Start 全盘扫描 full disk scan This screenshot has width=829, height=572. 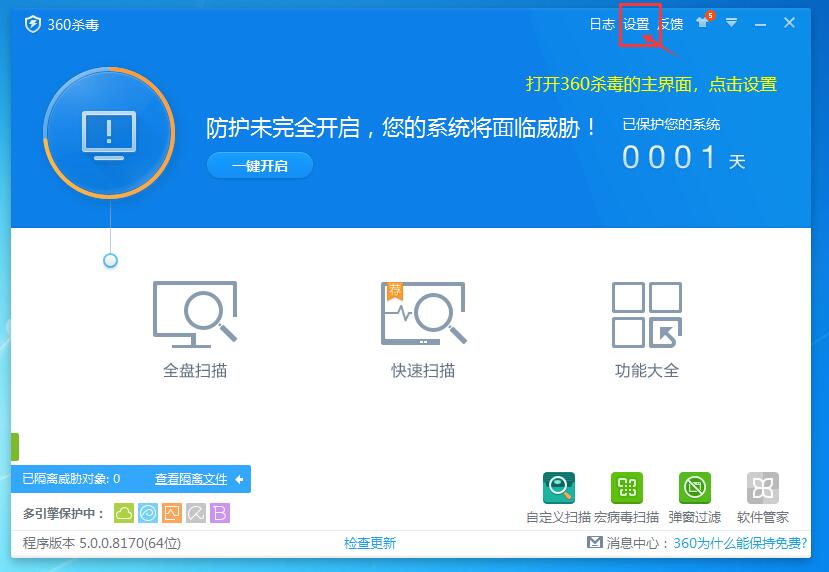pyautogui.click(x=195, y=329)
